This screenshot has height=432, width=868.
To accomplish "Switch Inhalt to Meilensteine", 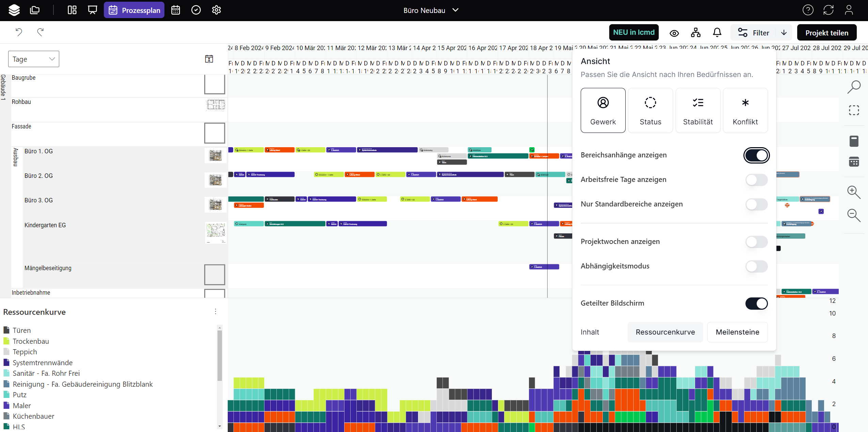I will [737, 332].
